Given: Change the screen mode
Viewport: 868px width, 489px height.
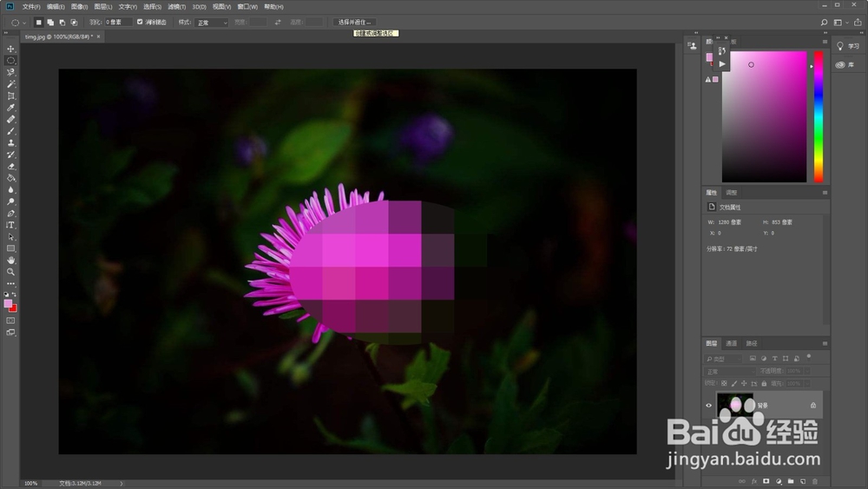Looking at the screenshot, I should [10, 333].
